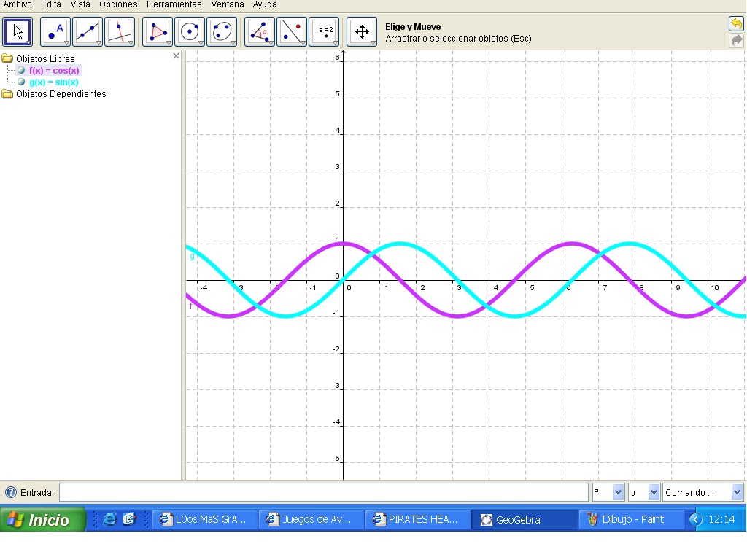
Task: Select the New Point tool
Action: tap(55, 32)
